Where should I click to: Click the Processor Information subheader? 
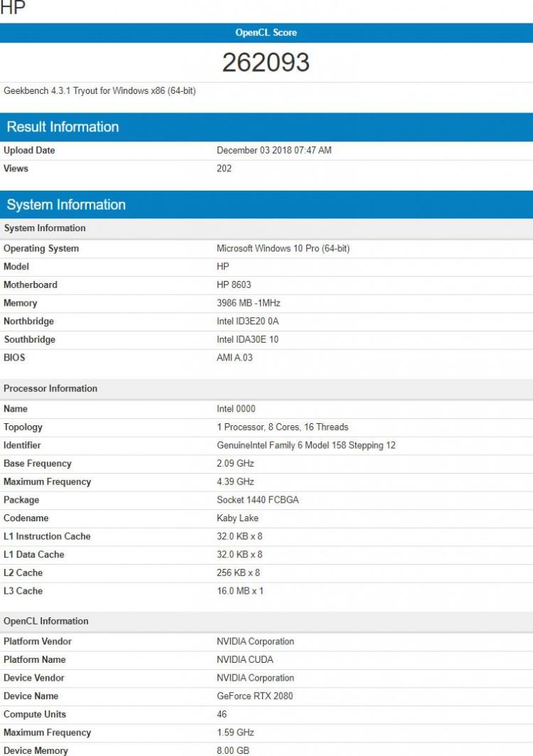pos(50,388)
